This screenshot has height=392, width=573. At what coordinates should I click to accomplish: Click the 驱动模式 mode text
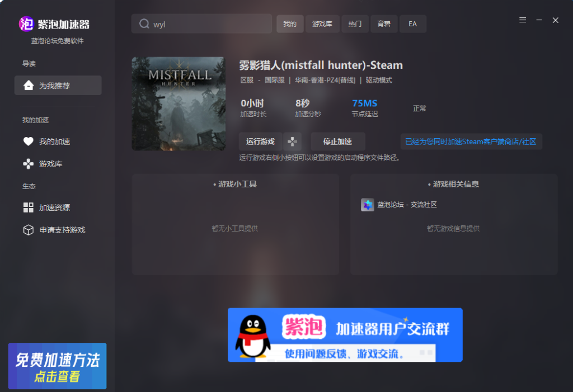tap(379, 80)
